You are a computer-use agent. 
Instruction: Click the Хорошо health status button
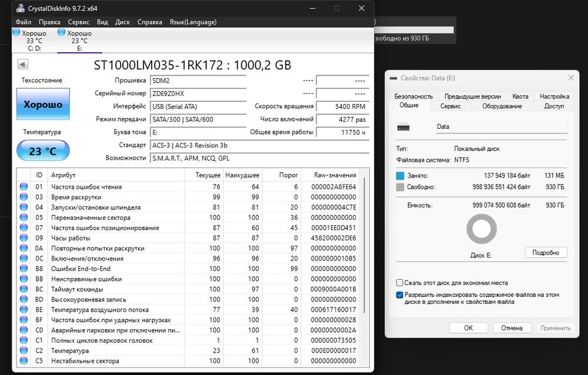click(x=43, y=104)
